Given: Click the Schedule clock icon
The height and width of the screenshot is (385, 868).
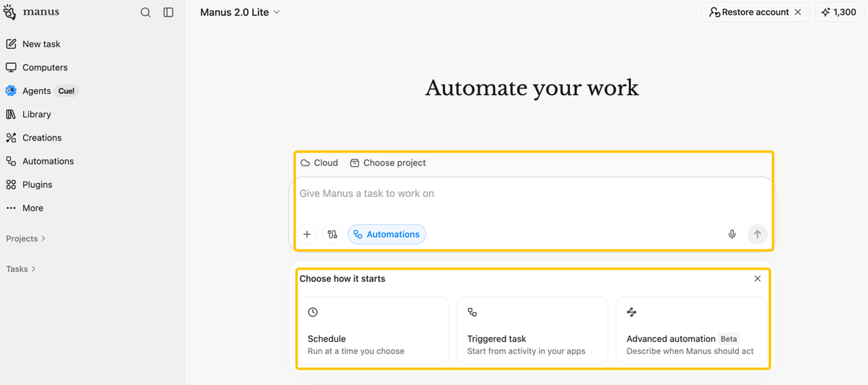Looking at the screenshot, I should (312, 312).
